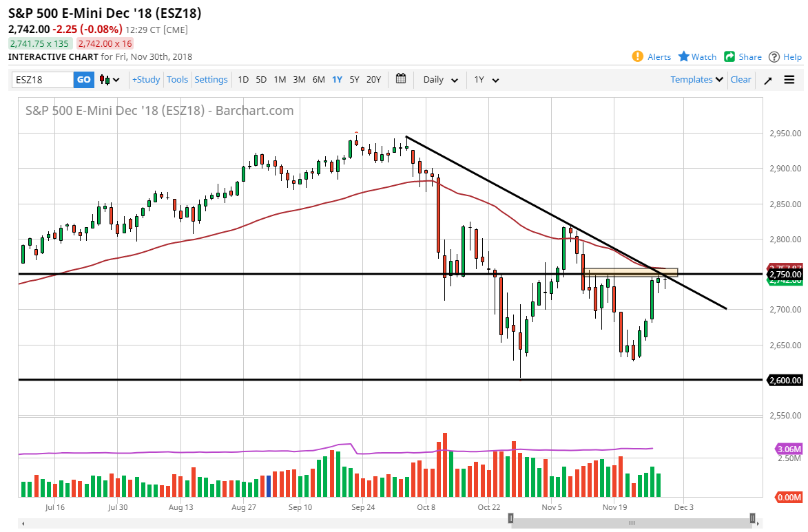Screen dimensions: 808x532
Task: Open the hamburger chart menu icon
Action: coord(789,79)
